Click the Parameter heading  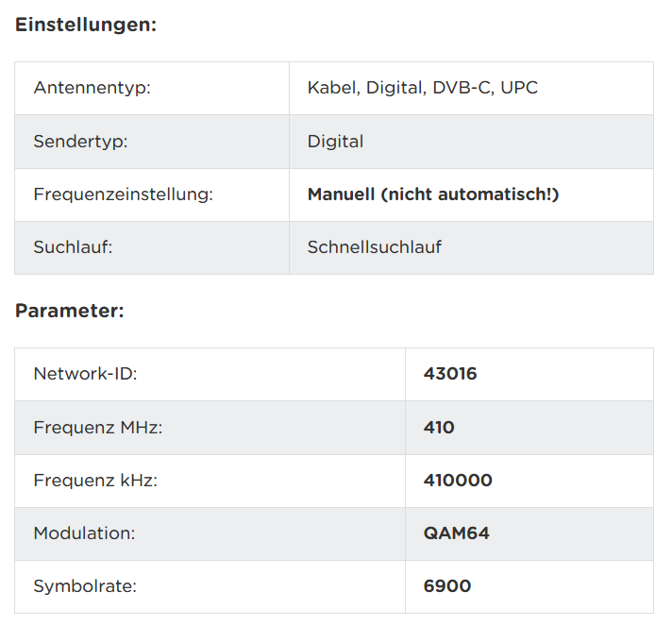pos(69,311)
